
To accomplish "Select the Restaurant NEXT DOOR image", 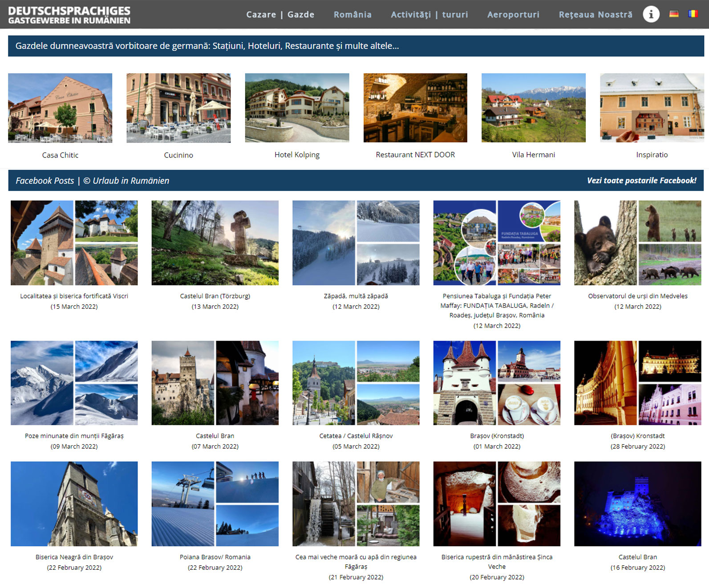I will pos(415,108).
